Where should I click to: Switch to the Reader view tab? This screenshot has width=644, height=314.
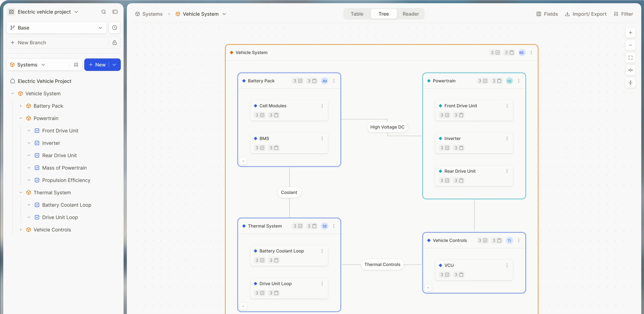pyautogui.click(x=411, y=14)
